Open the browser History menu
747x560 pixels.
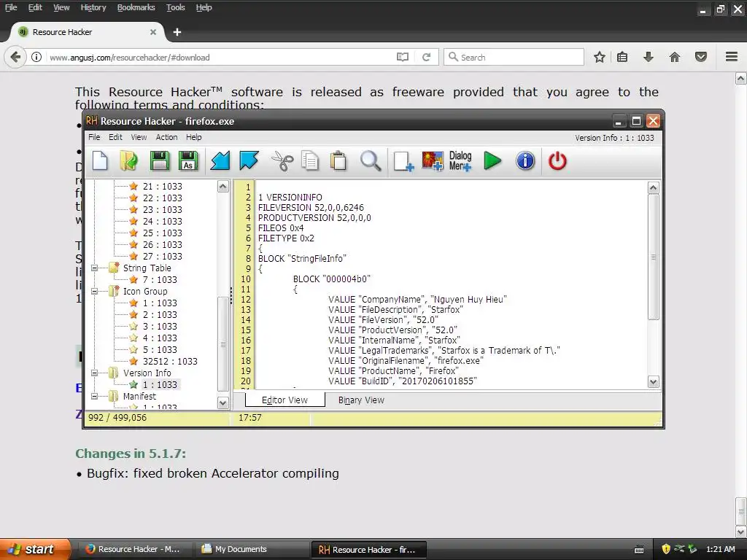pyautogui.click(x=93, y=7)
